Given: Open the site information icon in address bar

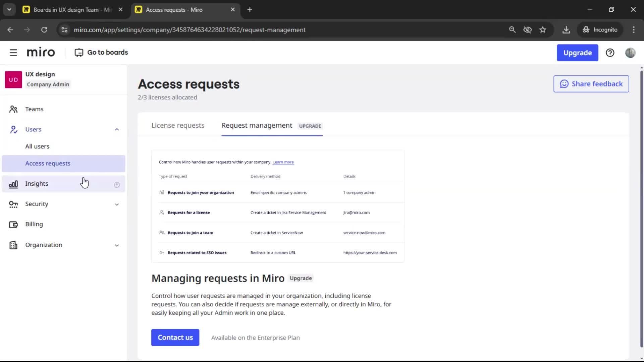Looking at the screenshot, I should coord(64,30).
